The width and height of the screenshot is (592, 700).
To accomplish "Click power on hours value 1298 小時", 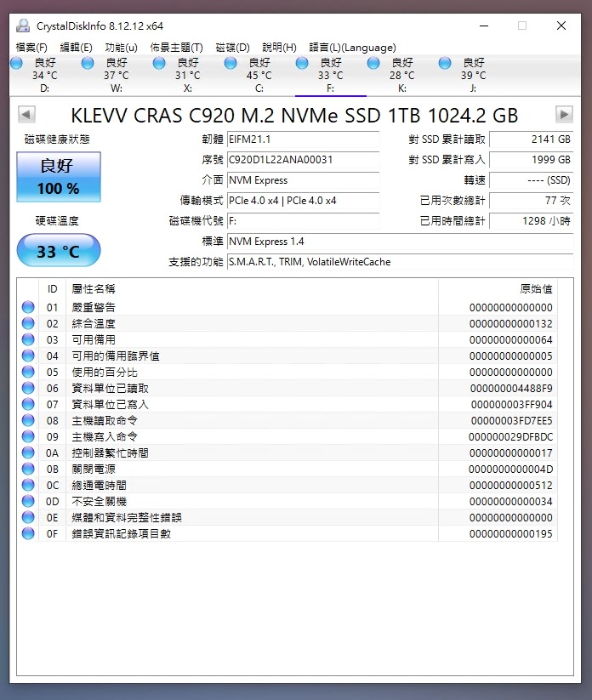I will pos(532,221).
